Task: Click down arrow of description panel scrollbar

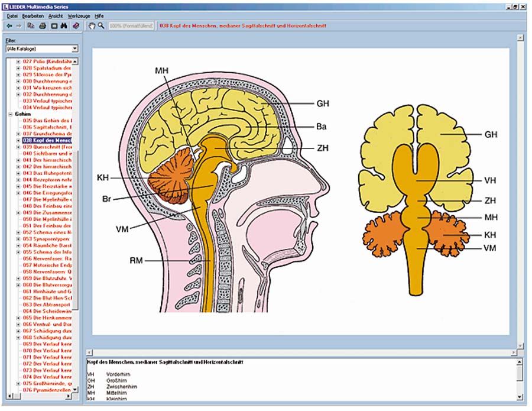Action: tap(520, 397)
